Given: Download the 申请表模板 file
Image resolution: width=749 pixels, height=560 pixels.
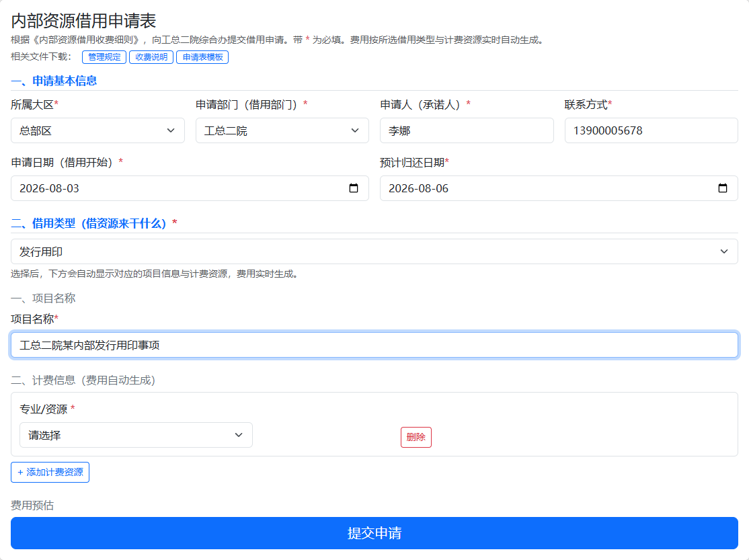Looking at the screenshot, I should click(x=202, y=57).
